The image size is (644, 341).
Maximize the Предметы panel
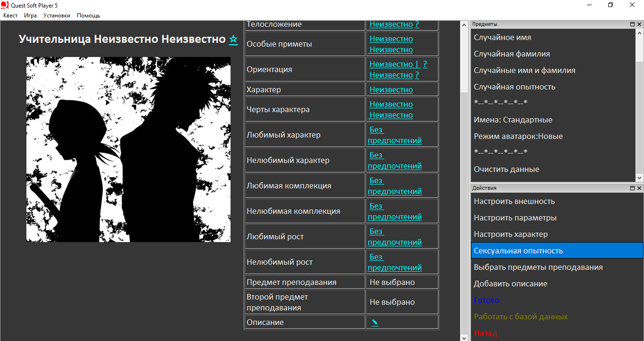pos(632,24)
